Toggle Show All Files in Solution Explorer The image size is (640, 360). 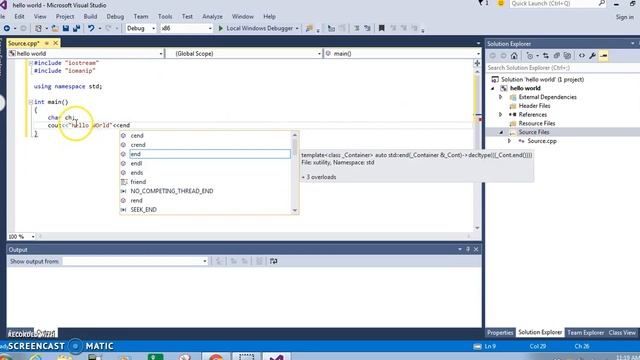tap(567, 56)
